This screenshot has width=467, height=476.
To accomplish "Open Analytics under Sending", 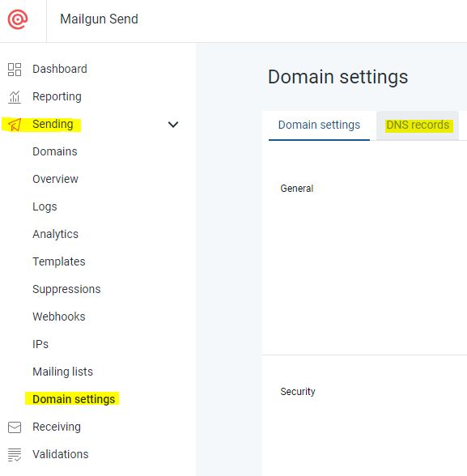I will [56, 235].
